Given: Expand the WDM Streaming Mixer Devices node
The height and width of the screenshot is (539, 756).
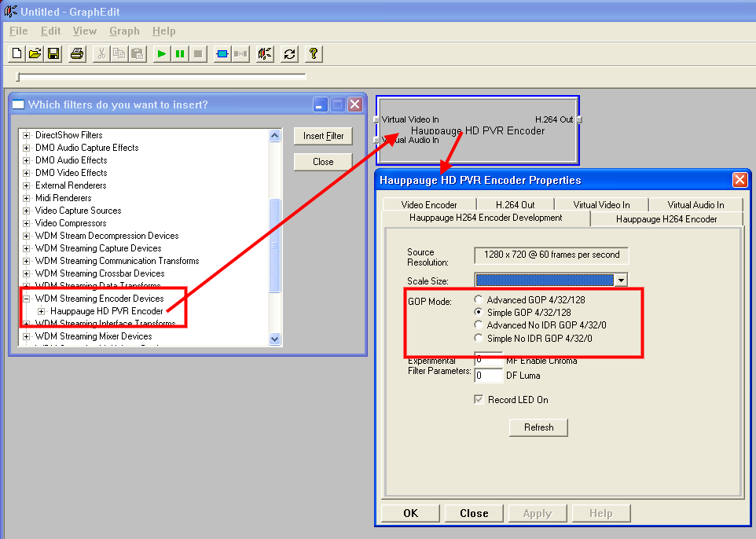Looking at the screenshot, I should 27,336.
